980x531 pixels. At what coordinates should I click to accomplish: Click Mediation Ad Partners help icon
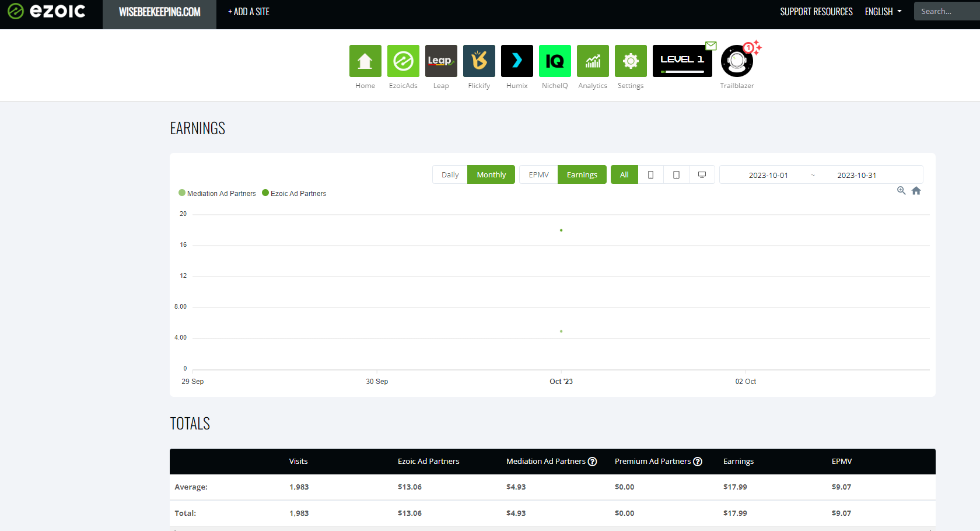coord(593,462)
